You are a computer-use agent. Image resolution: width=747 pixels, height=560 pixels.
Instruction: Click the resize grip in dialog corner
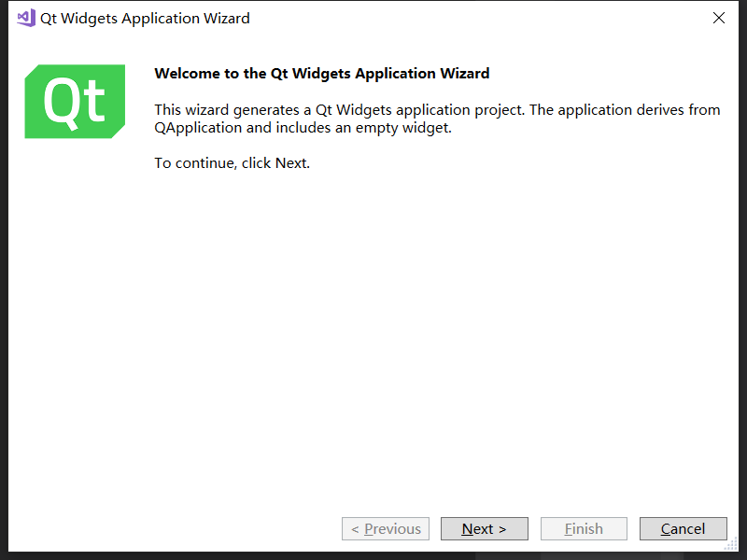(731, 544)
